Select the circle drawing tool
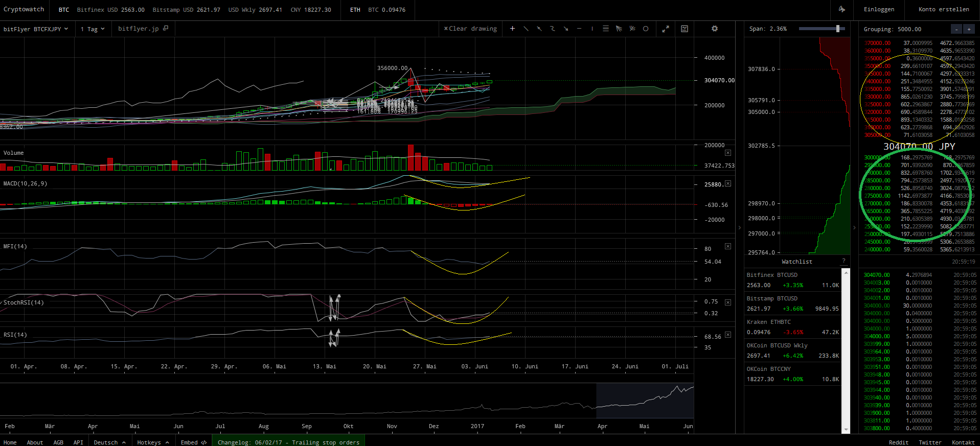The width and height of the screenshot is (980, 446). 646,29
